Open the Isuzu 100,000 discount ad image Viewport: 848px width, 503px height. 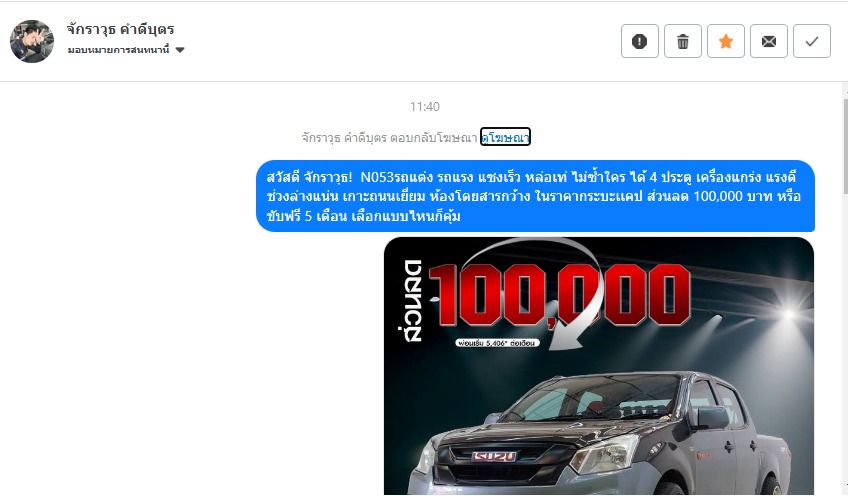[599, 366]
